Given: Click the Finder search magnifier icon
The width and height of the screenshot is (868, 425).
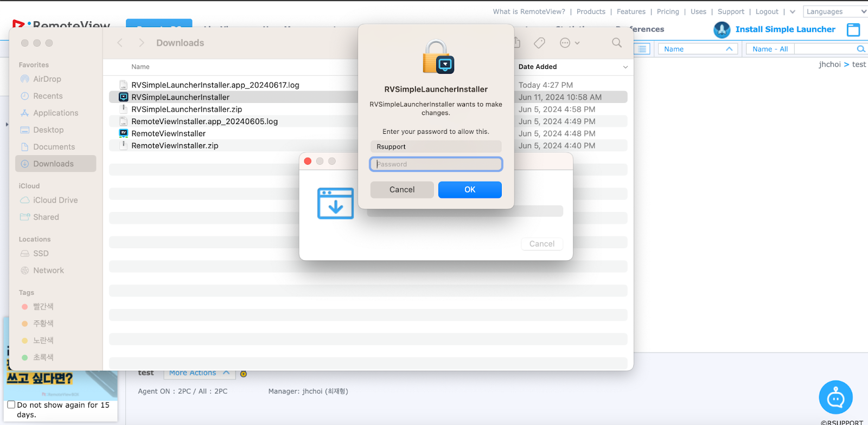Looking at the screenshot, I should (616, 43).
